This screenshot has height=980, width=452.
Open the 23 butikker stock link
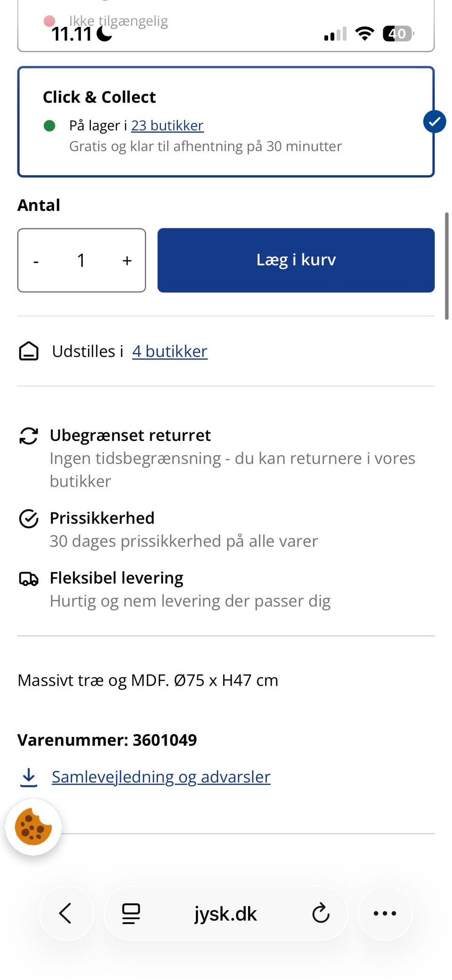[167, 126]
